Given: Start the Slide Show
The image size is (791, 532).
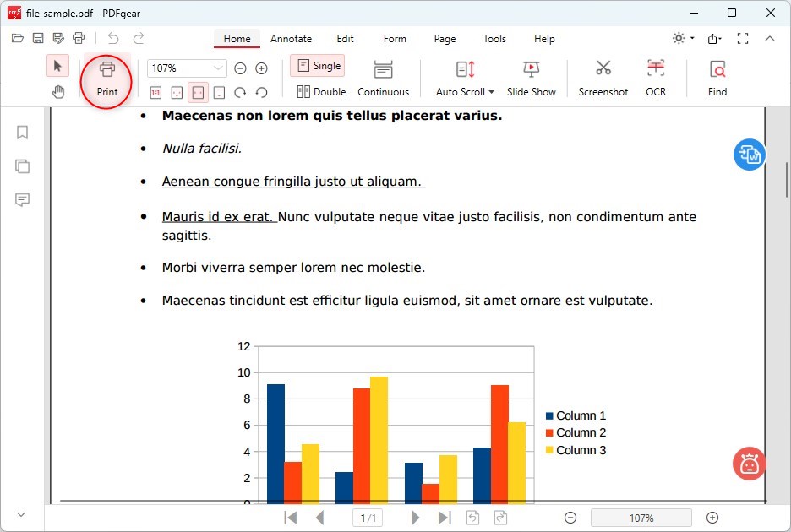Looking at the screenshot, I should tap(531, 79).
